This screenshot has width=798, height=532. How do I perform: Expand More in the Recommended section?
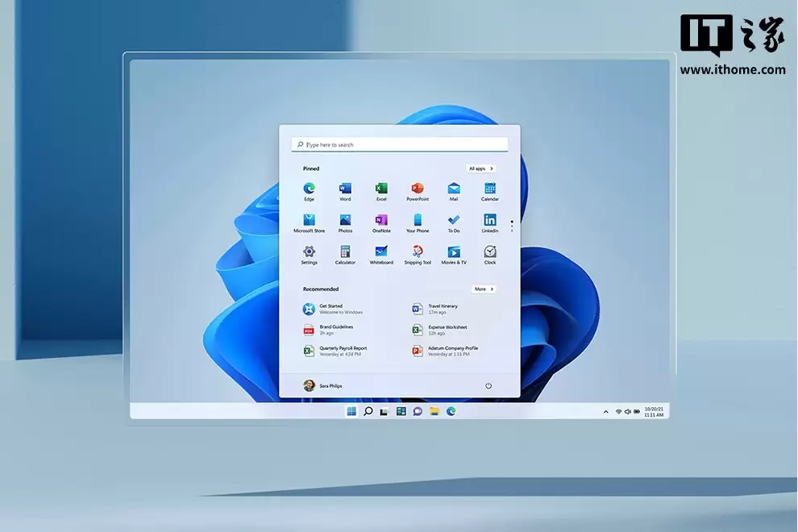[x=483, y=289]
